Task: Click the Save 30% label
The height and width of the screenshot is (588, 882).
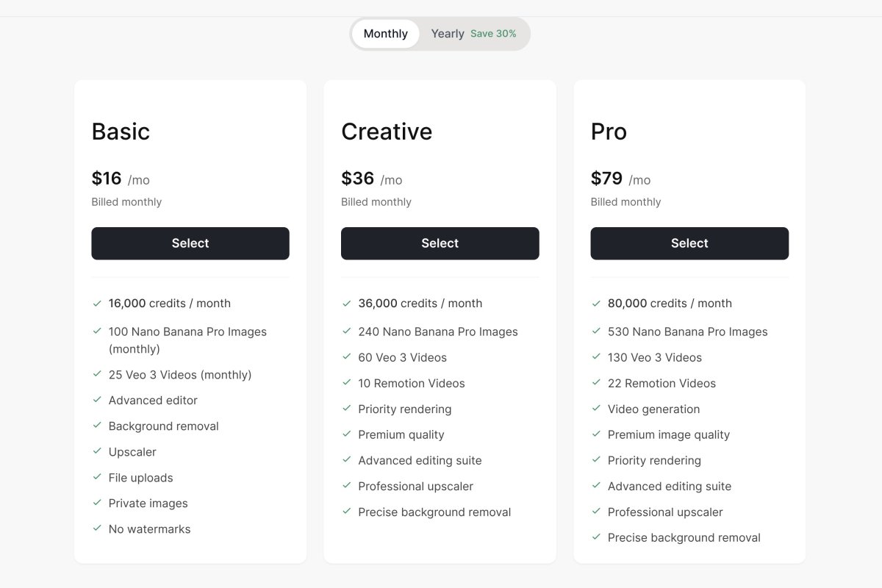Action: [493, 34]
